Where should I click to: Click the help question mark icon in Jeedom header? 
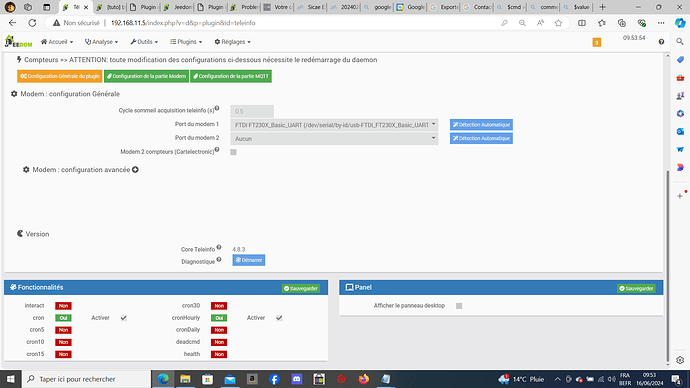pyautogui.click(x=661, y=42)
